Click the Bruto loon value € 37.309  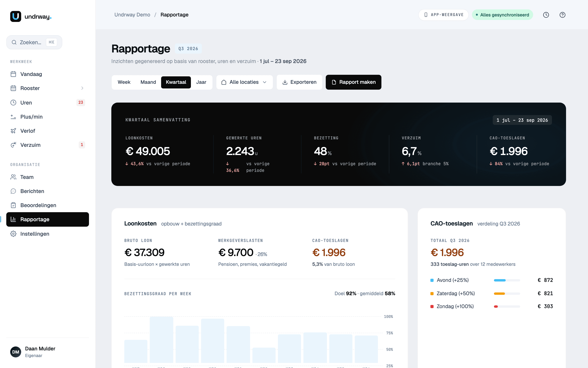pos(144,253)
